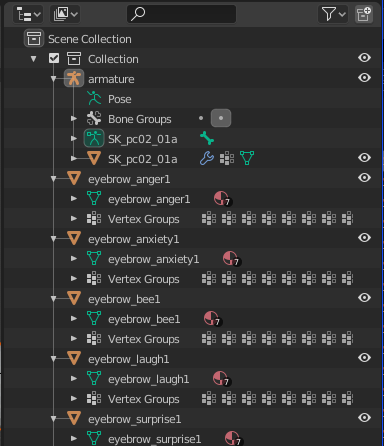
Task: Click the eyebrow_anger1 mesh data icon
Action: [x=94, y=198]
